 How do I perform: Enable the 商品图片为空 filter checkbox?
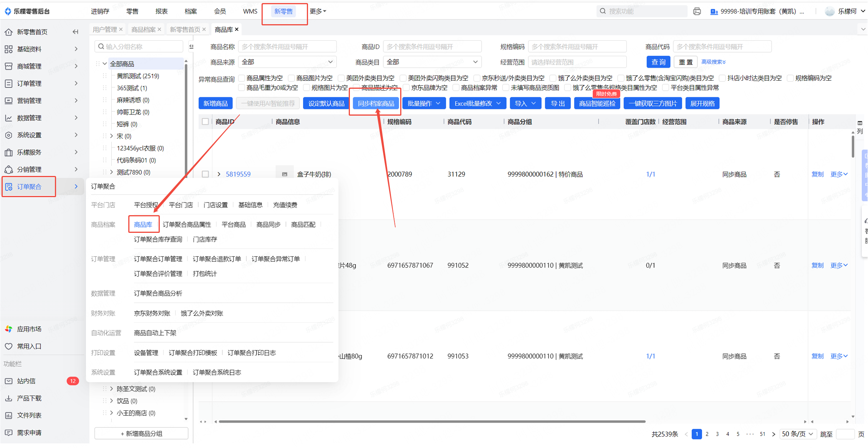pyautogui.click(x=292, y=78)
